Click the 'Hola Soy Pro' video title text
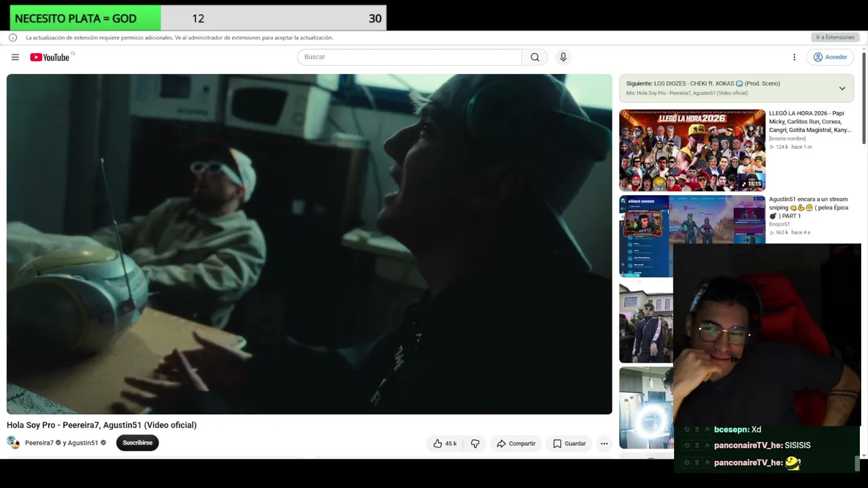 pyautogui.click(x=102, y=425)
